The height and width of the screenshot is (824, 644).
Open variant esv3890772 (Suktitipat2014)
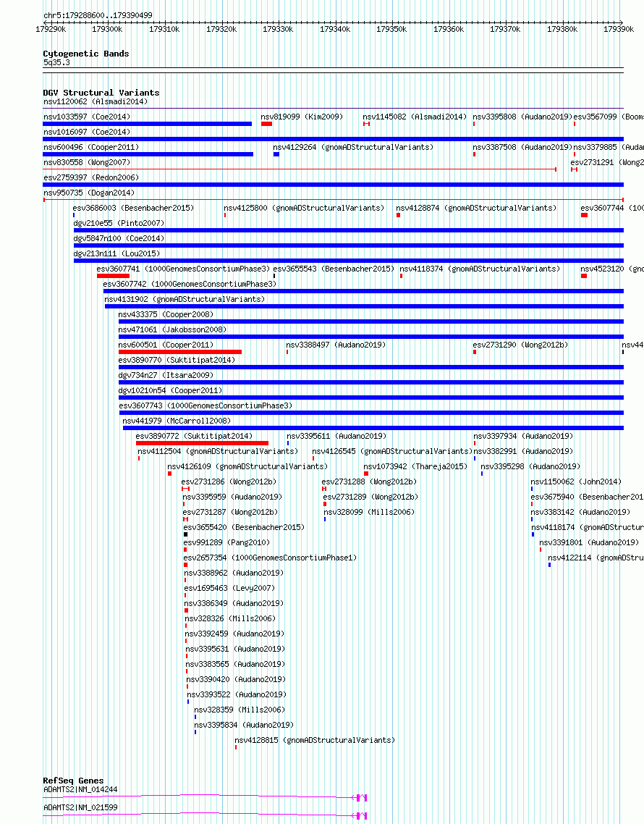pos(194,437)
